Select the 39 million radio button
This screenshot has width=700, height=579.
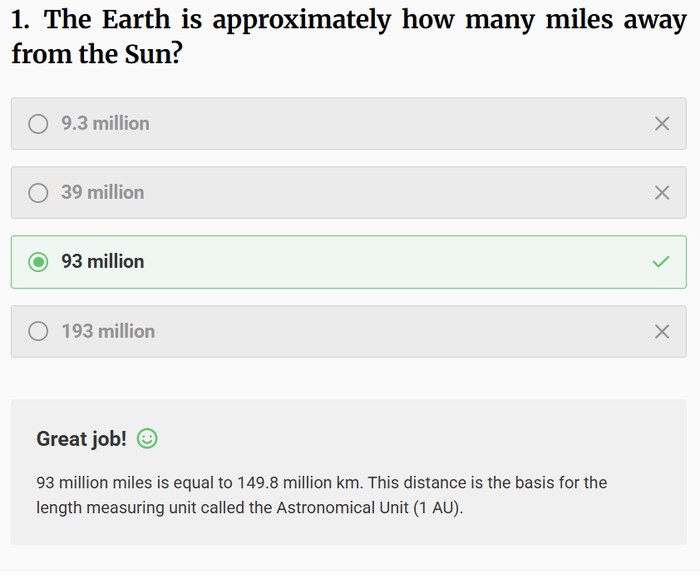38,193
